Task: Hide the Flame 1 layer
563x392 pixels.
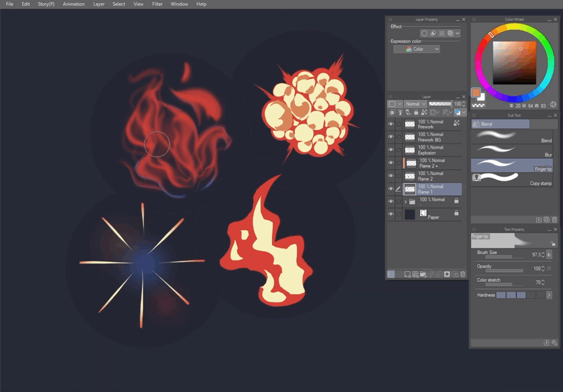Action: pos(391,189)
